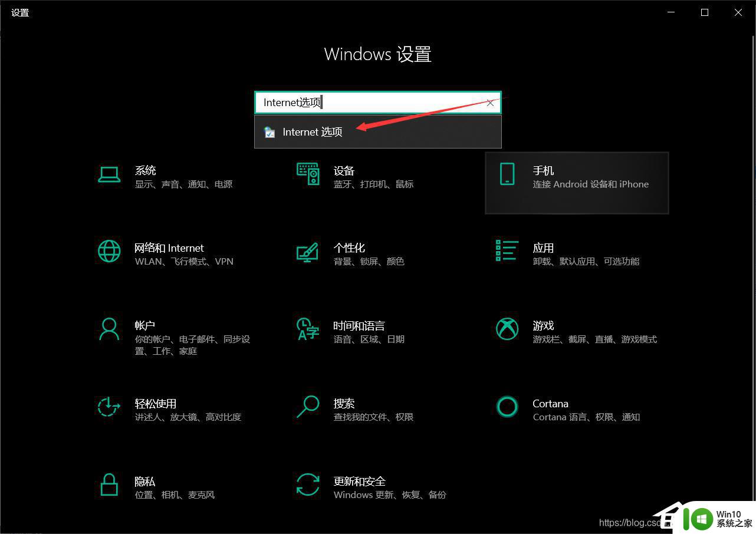The height and width of the screenshot is (534, 756).
Task: Open the Personalization paintbrush icon
Action: coord(308,252)
